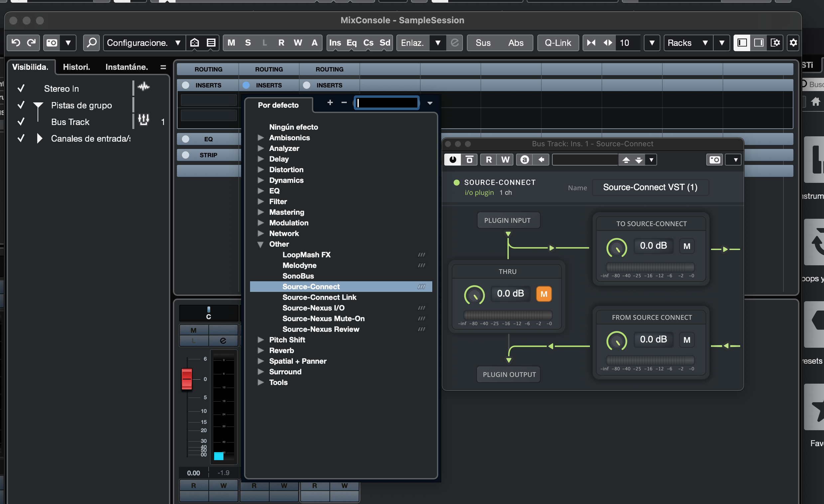This screenshot has height=504, width=824.
Task: Collapse the Other plugin category
Action: point(260,244)
